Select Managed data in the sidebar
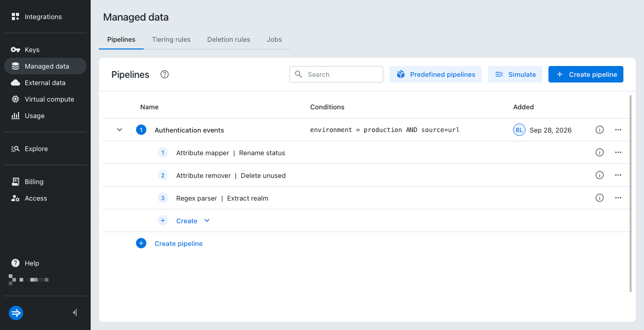This screenshot has width=644, height=330. (x=45, y=66)
